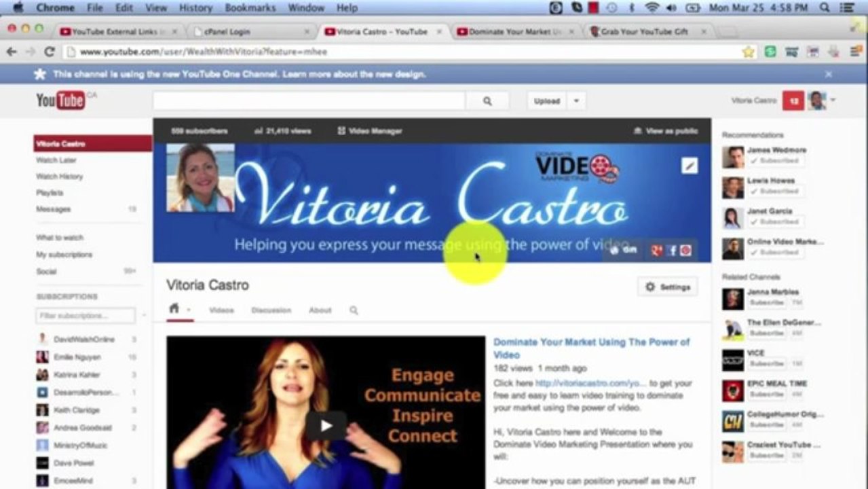Open the channel Videos tab

point(221,310)
